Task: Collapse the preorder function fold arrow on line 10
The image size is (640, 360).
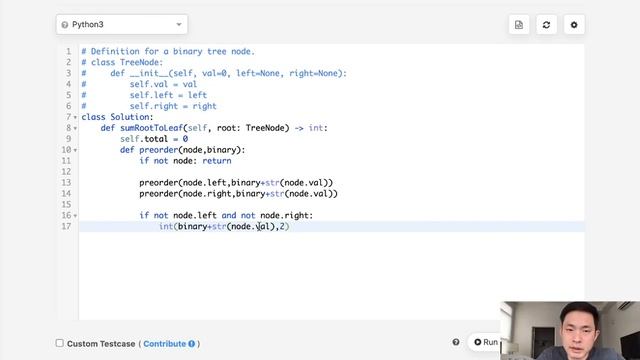Action: tap(75, 150)
